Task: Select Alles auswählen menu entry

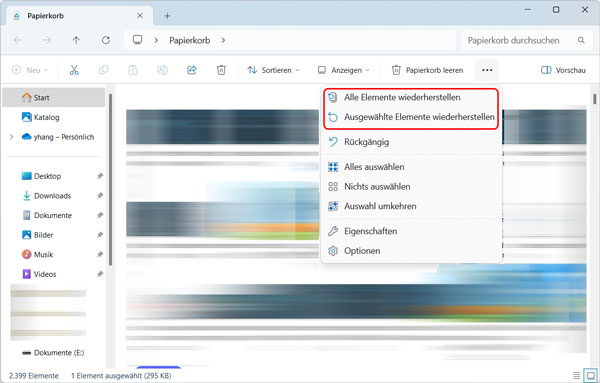Action: (411, 167)
